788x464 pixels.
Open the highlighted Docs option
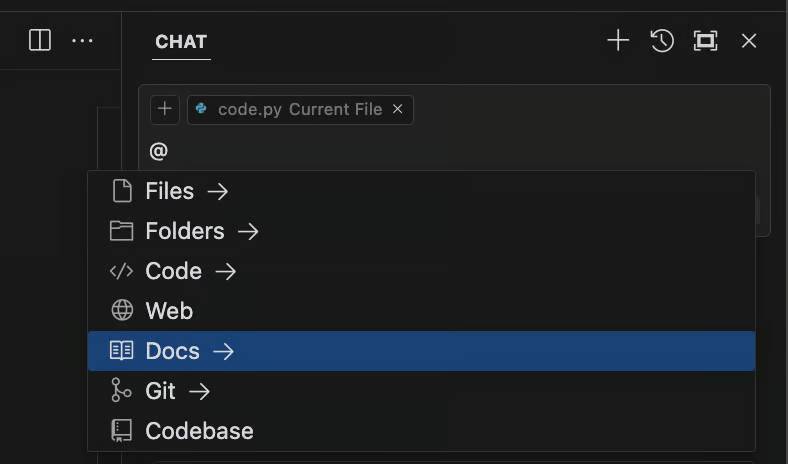click(x=172, y=351)
